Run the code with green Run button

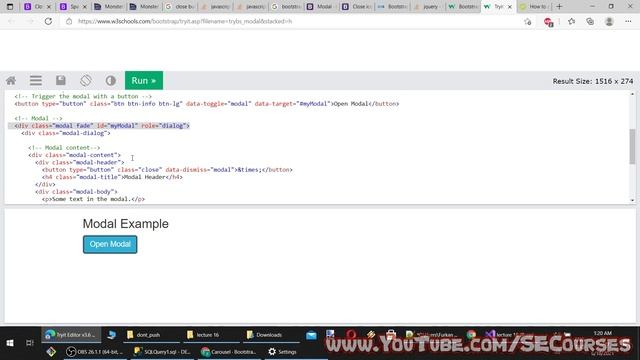coord(144,80)
